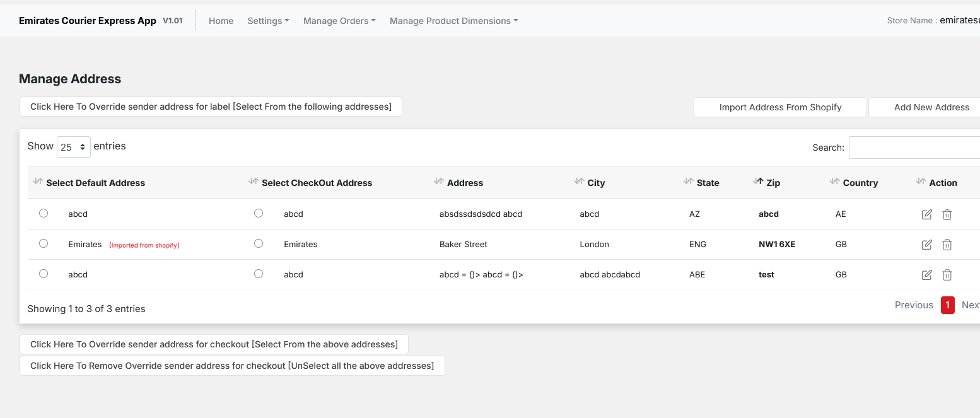Screen dimensions: 980x418
Task: Expand the Settings menu
Action: [268, 21]
